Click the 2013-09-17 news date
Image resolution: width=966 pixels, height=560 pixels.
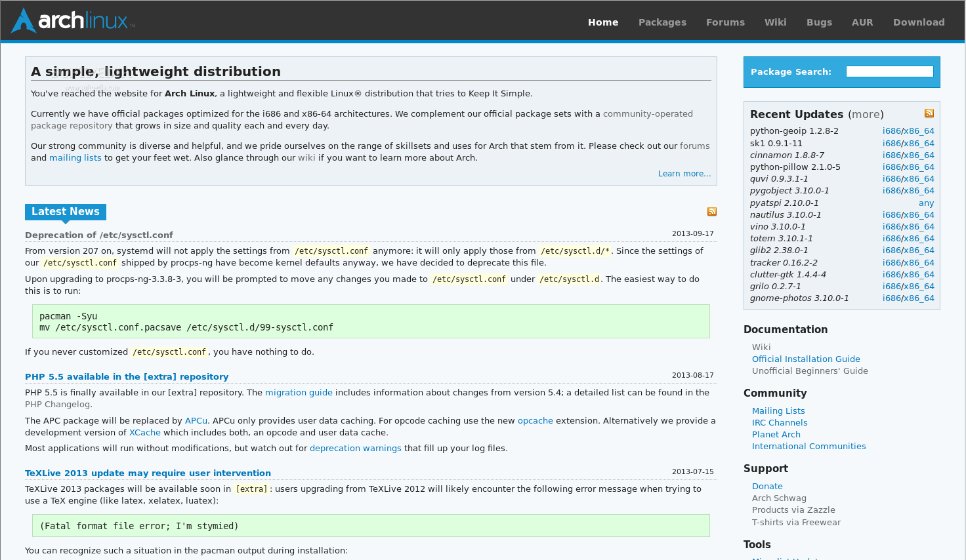coord(693,233)
